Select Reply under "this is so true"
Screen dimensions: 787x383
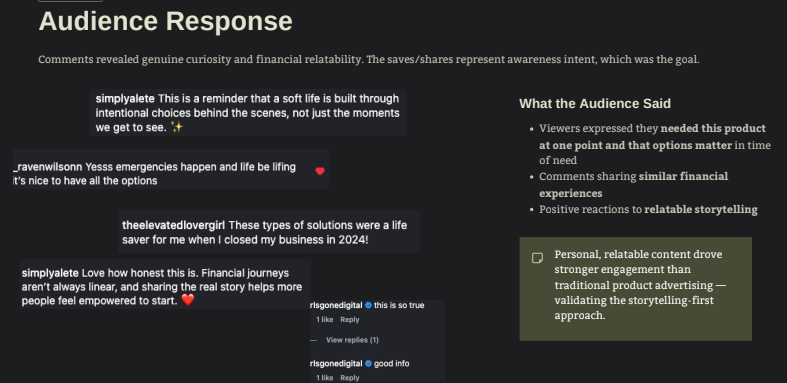pyautogui.click(x=350, y=319)
